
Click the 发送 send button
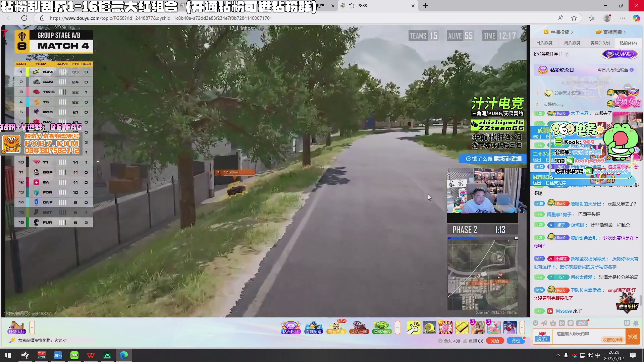(x=633, y=337)
